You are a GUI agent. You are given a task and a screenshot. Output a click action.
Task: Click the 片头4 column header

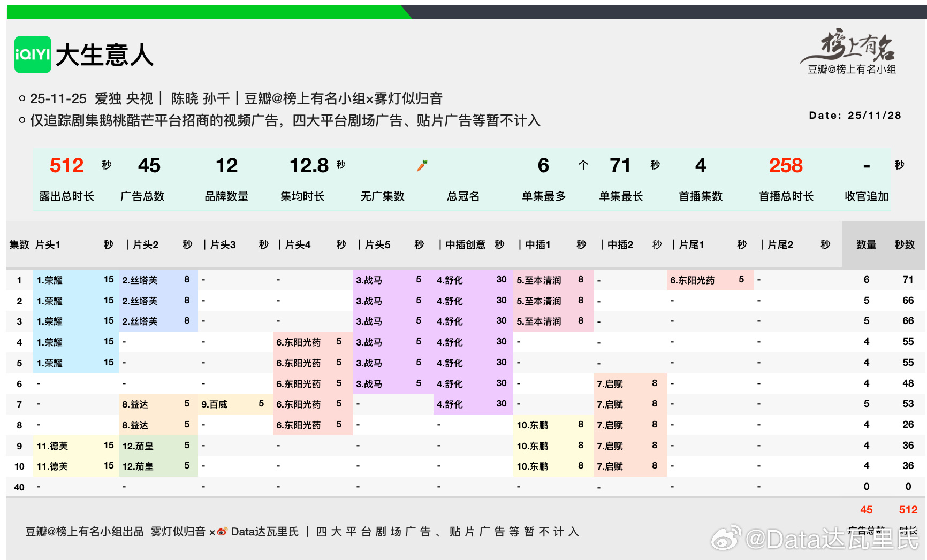tap(298, 244)
